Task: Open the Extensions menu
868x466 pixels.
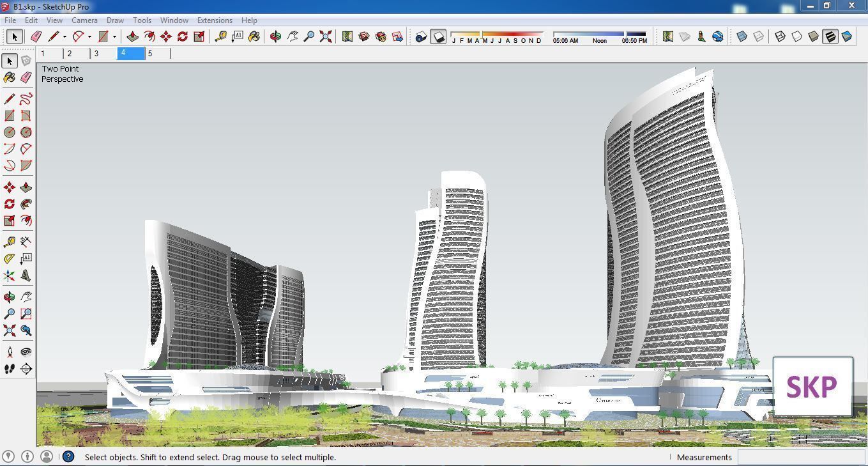Action: [215, 20]
